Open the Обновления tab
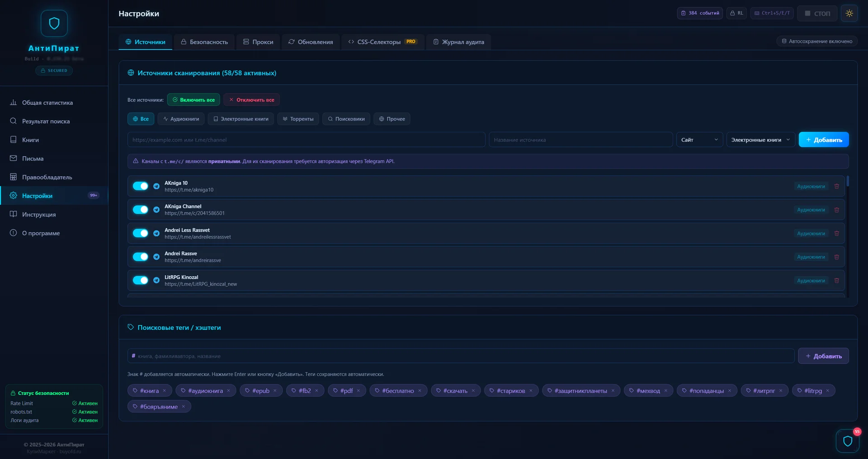Viewport: 868px width, 459px height. point(311,42)
